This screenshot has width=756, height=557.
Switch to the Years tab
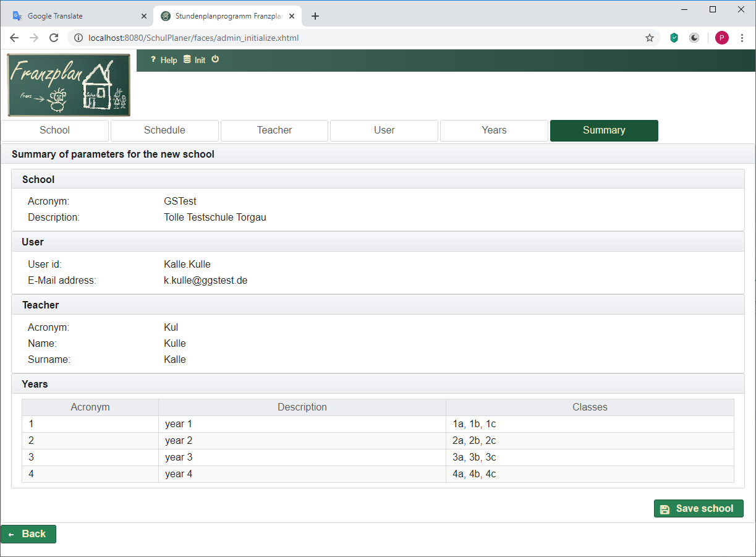[494, 130]
